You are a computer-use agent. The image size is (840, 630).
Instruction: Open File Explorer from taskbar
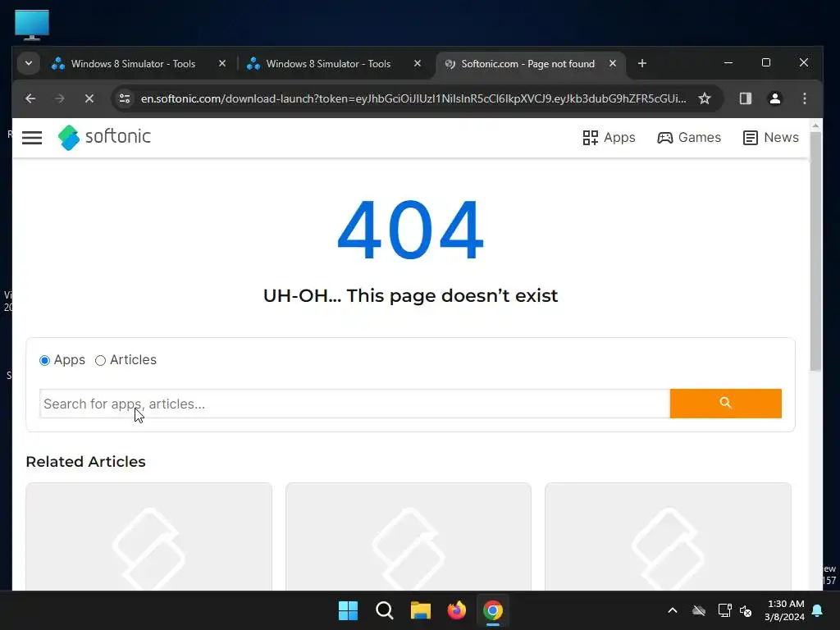point(421,610)
